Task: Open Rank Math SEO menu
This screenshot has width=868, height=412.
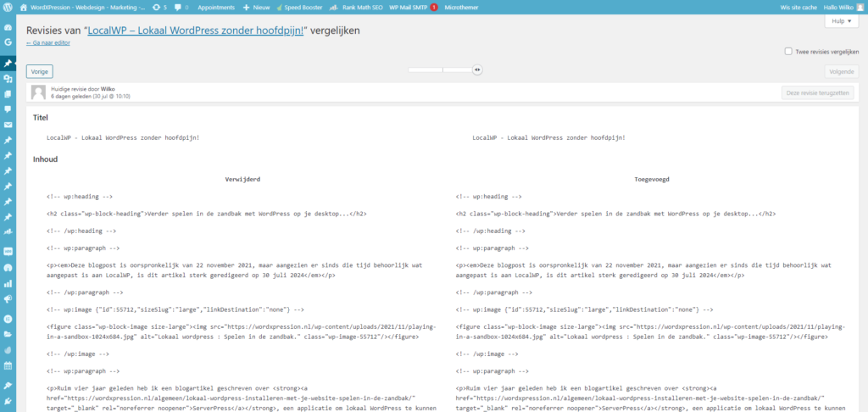Action: (x=355, y=8)
